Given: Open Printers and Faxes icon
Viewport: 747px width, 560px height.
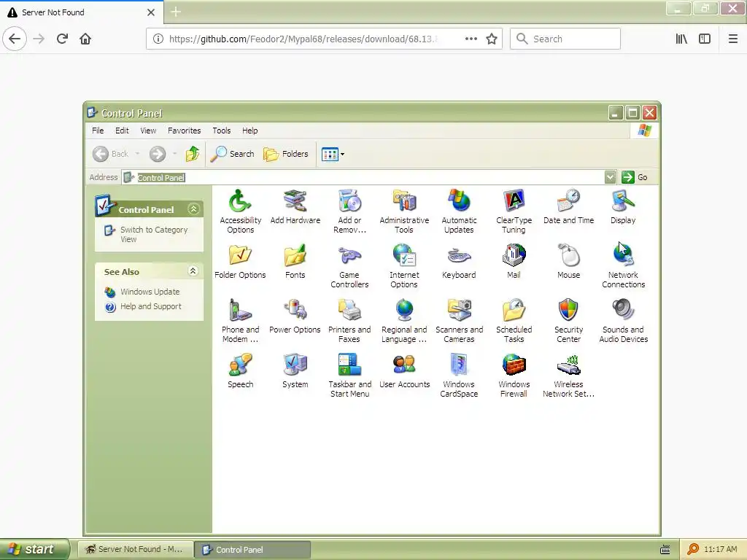Looking at the screenshot, I should click(x=349, y=321).
